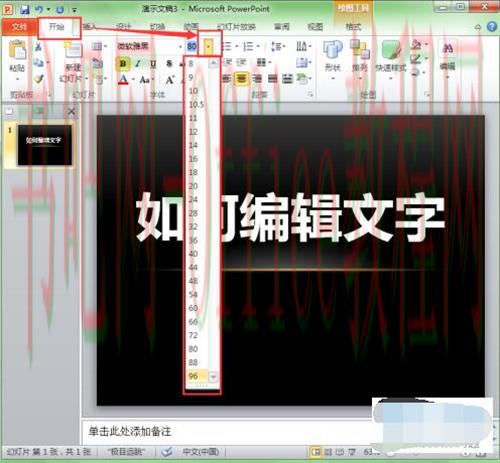This screenshot has height=463, width=500.
Task: Toggle Underline formatting button
Action: click(153, 63)
